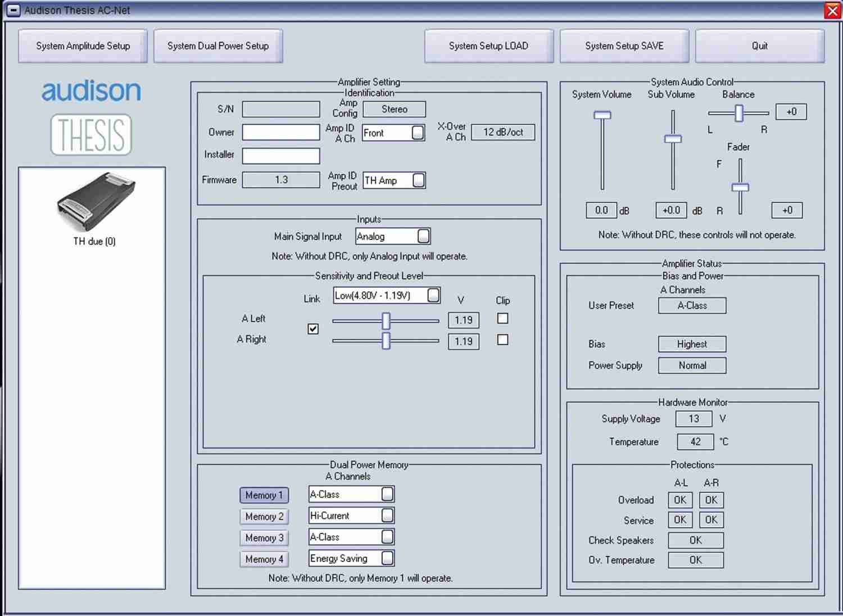
Task: Adjust the A Right sensitivity slider
Action: 386,341
